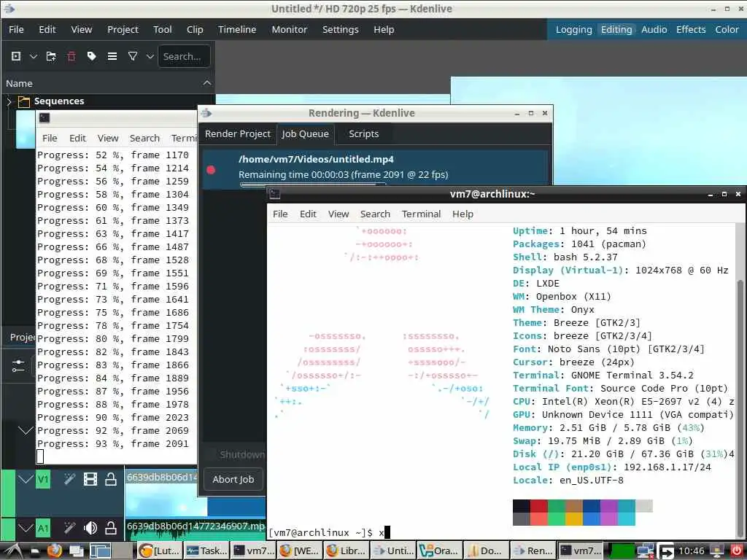The image size is (747, 560).
Task: Click the CPU usage monitor in tray
Action: [622, 551]
